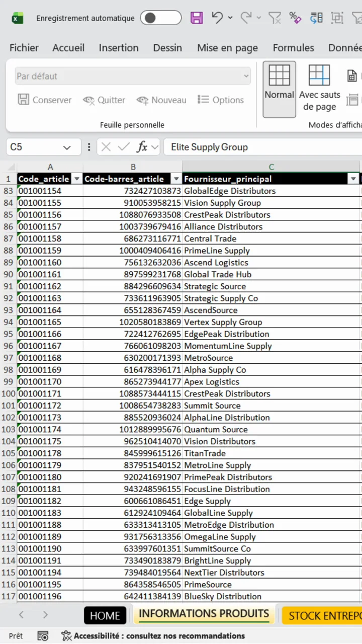Viewport: 362px width, 644px height.
Task: Select column B header
Action: [133, 167]
